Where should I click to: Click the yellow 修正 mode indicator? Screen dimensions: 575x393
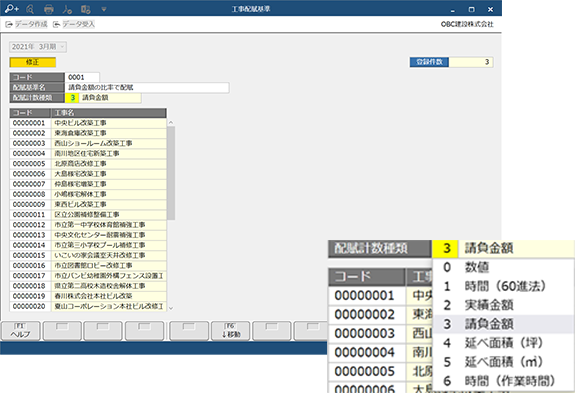click(33, 62)
